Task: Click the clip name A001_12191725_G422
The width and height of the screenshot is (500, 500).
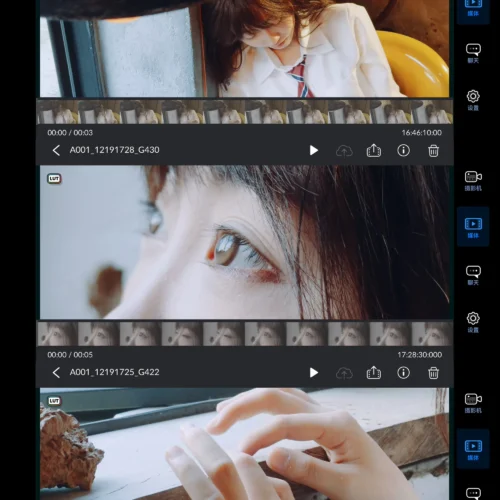Action: pyautogui.click(x=114, y=372)
